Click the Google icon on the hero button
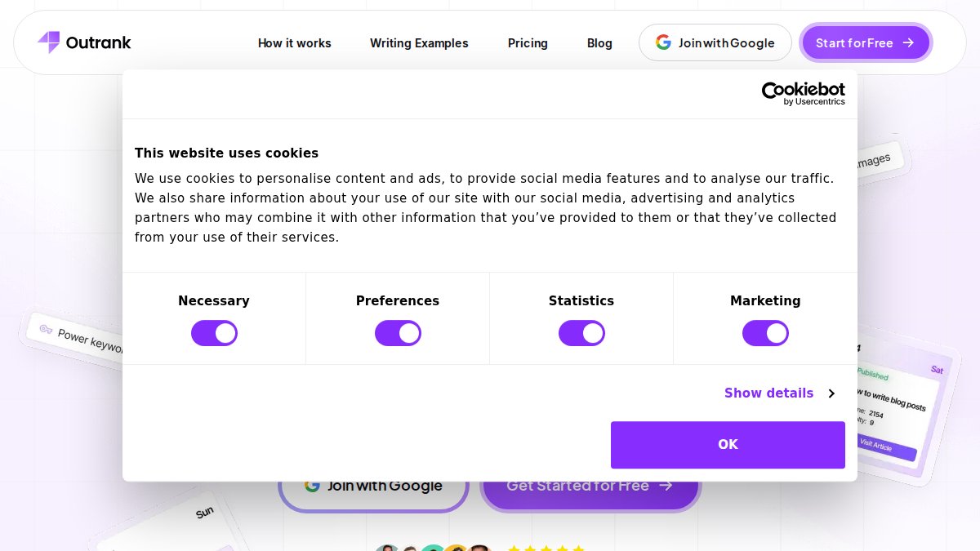The height and width of the screenshot is (551, 980). click(312, 485)
